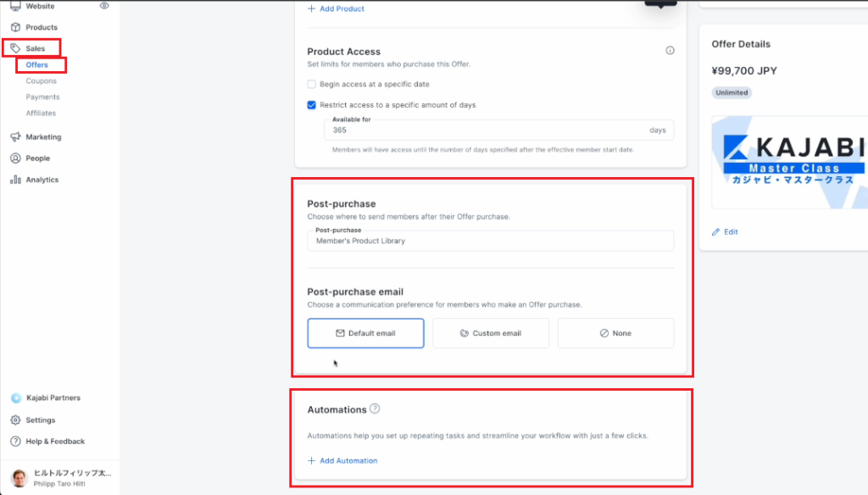Click the Products cube icon in sidebar

[x=15, y=27]
